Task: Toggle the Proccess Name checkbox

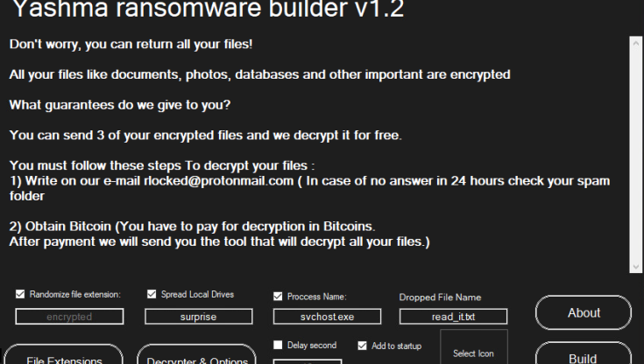Action: click(x=279, y=296)
